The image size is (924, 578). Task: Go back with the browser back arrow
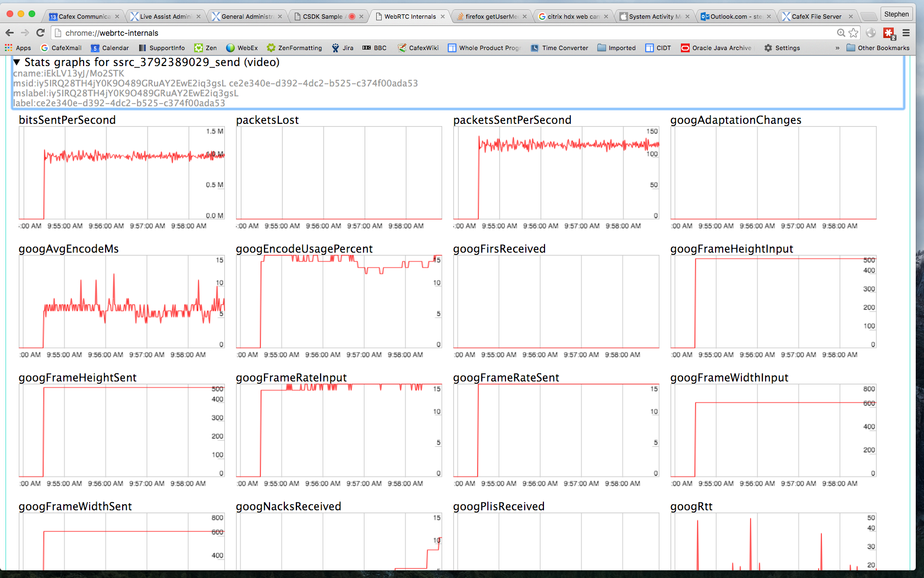click(9, 32)
